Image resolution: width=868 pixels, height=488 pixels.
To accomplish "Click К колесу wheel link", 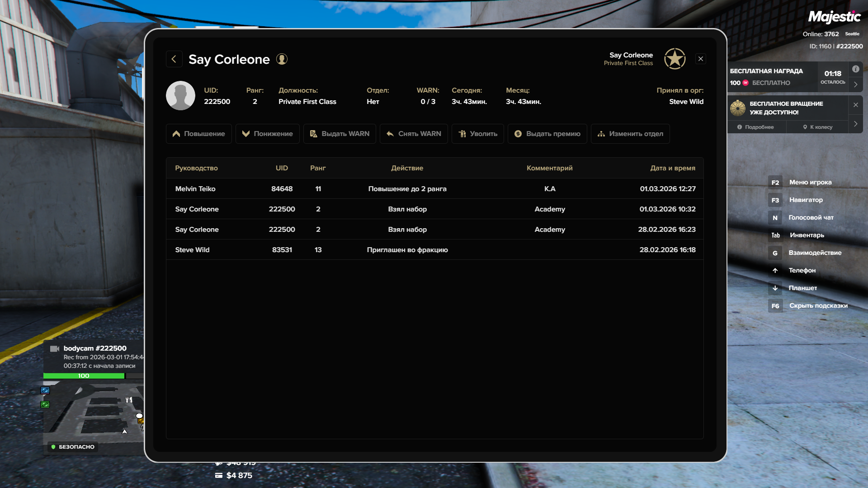I will (x=817, y=127).
